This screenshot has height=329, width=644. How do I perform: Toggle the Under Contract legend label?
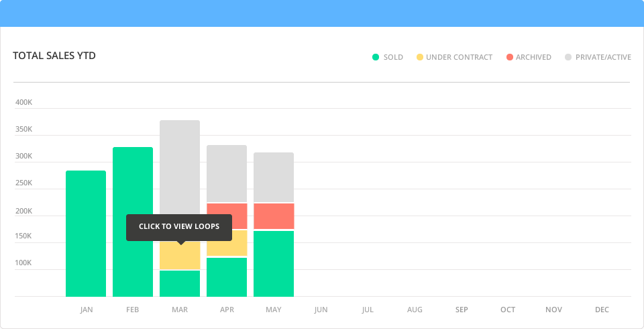[459, 57]
